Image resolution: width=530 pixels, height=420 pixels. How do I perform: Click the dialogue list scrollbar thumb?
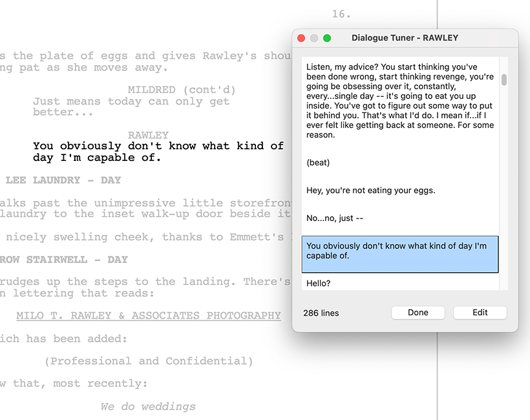click(x=504, y=79)
